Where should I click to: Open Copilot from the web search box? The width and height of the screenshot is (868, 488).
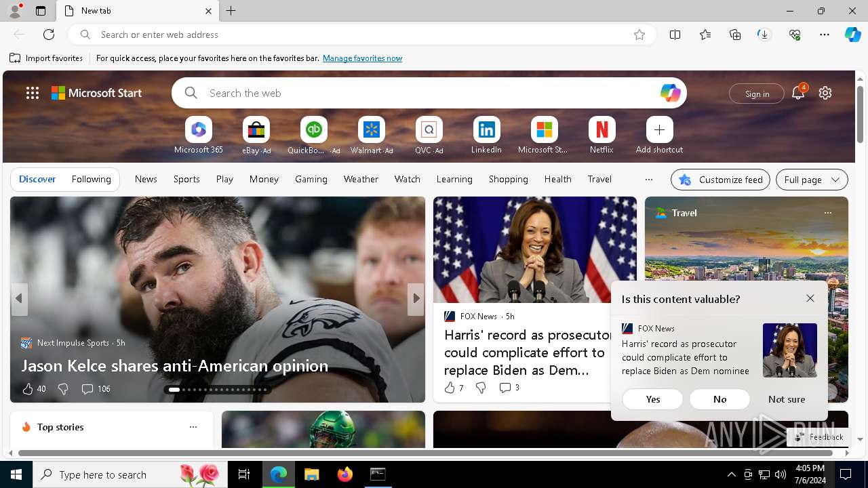tap(670, 93)
